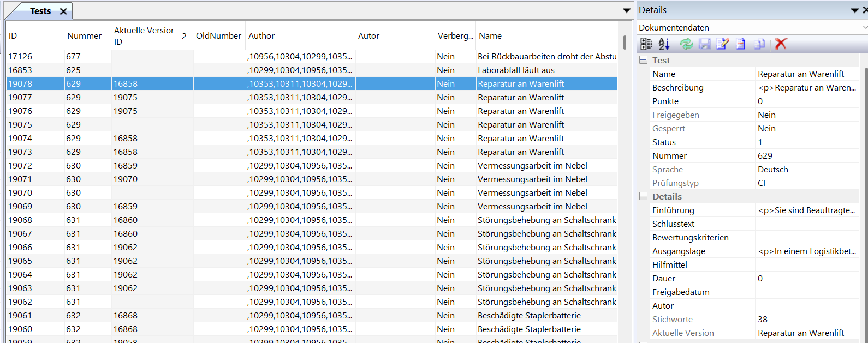Select row with ID 17126
Image resolution: width=868 pixels, height=343 pixels.
(x=312, y=56)
